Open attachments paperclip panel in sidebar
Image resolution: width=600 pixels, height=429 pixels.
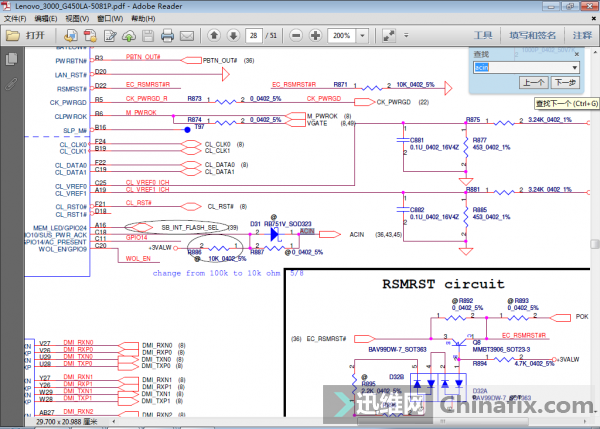[x=11, y=84]
